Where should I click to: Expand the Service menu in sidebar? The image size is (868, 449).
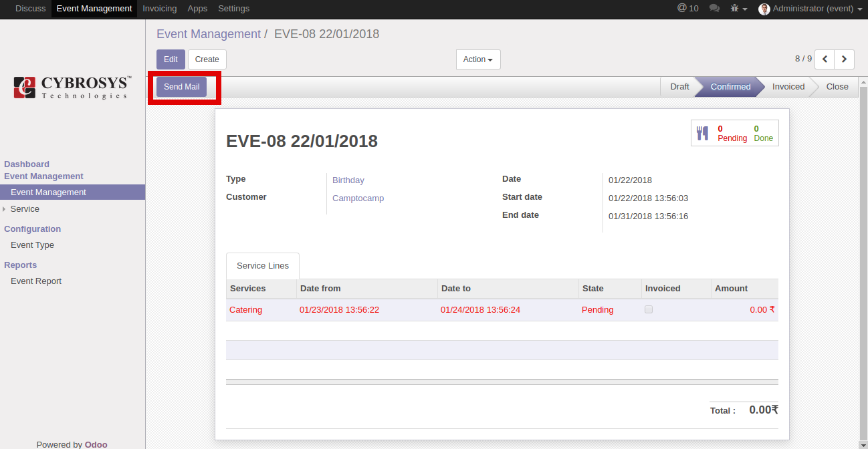coord(25,209)
